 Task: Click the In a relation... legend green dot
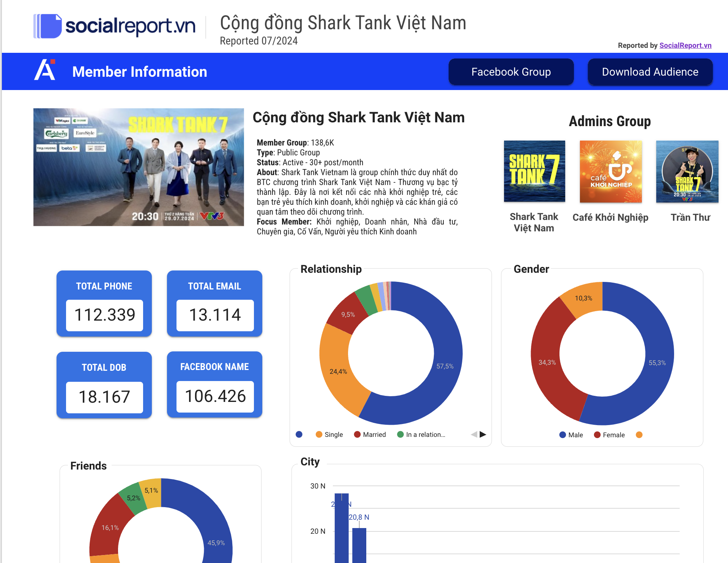pos(400,434)
